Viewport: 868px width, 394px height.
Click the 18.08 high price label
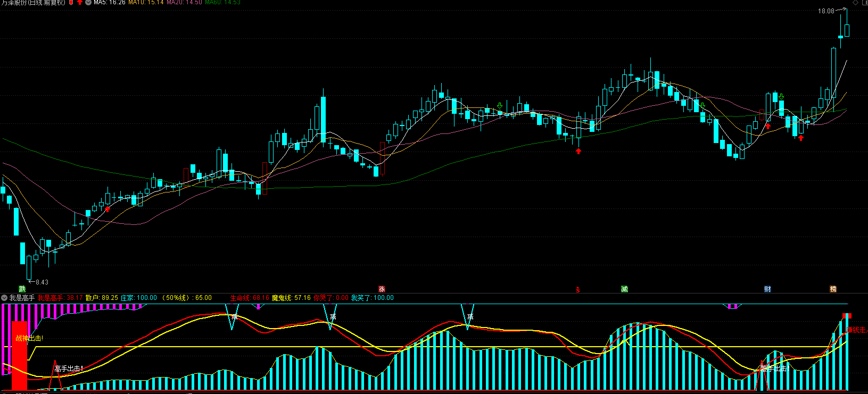pos(826,11)
